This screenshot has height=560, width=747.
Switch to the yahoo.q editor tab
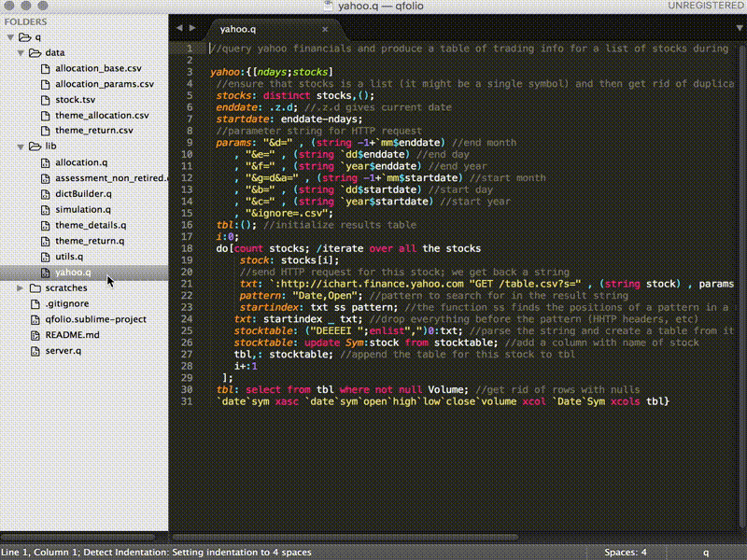click(x=238, y=30)
